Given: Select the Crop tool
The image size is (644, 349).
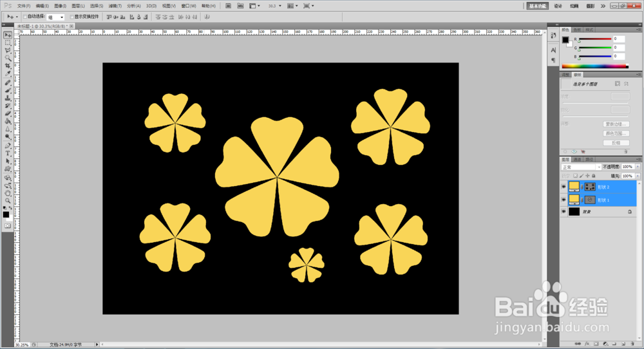Looking at the screenshot, I should coord(7,66).
